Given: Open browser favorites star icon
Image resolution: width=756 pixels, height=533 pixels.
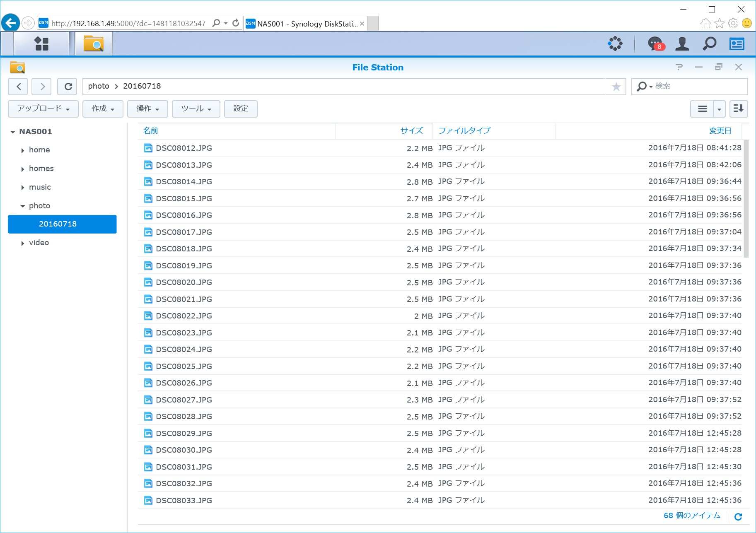Looking at the screenshot, I should click(x=720, y=23).
